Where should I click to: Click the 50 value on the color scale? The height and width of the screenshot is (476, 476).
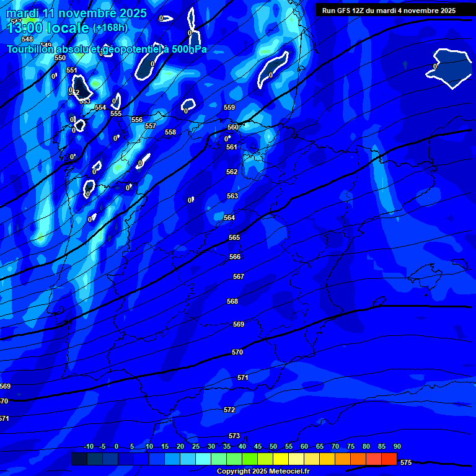pos(273,447)
